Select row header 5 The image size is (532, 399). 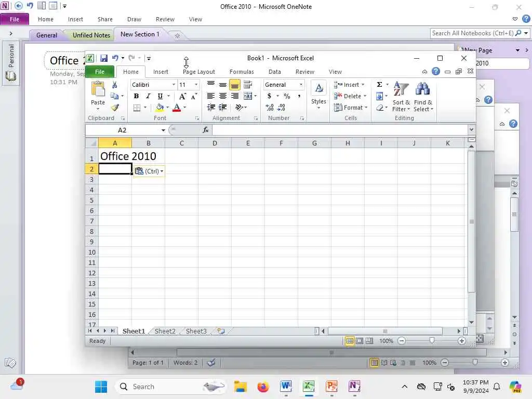(91, 200)
